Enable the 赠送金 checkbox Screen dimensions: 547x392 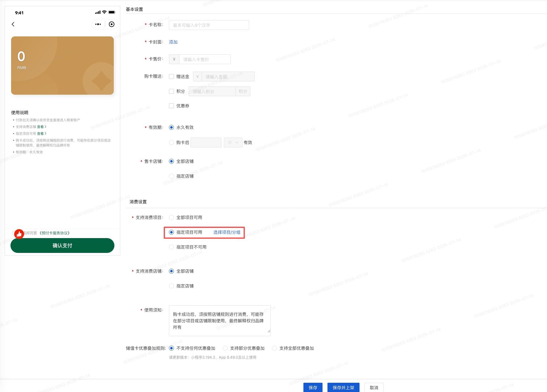click(x=171, y=76)
